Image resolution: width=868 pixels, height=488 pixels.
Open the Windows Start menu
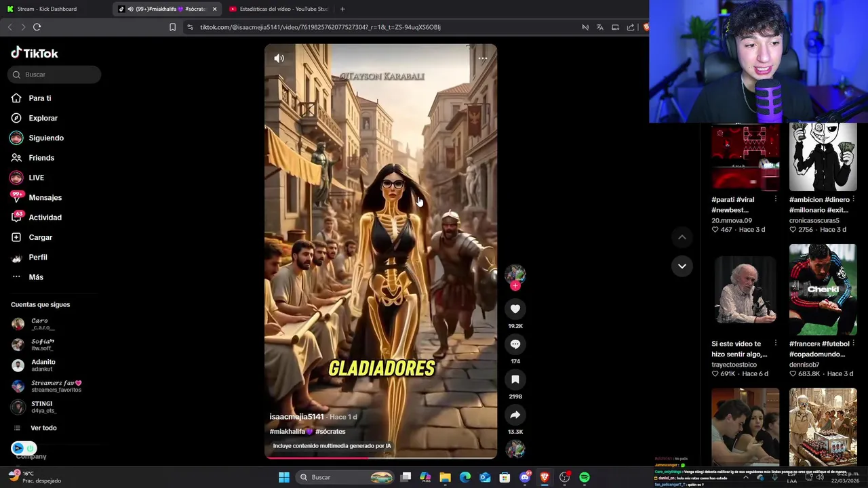point(284,477)
